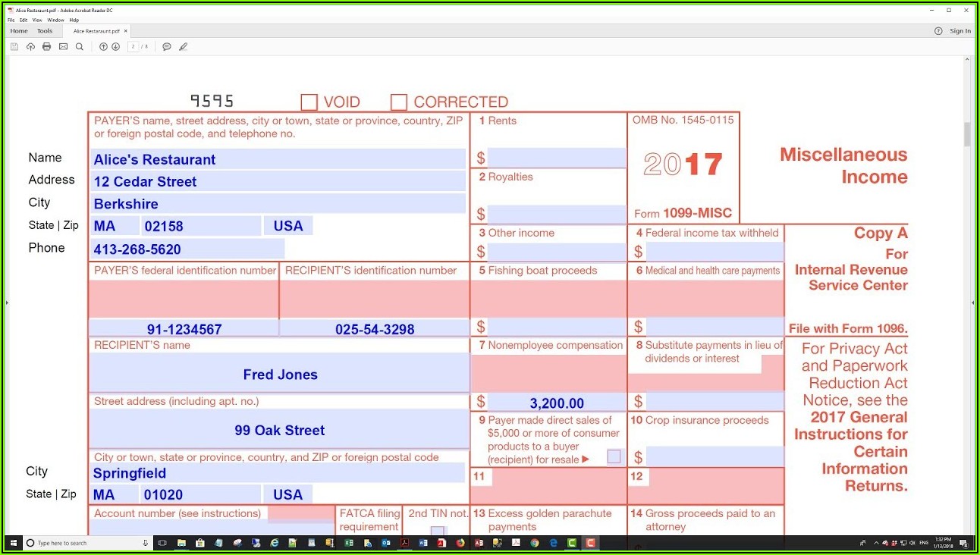This screenshot has height=555, width=980.
Task: Add a comment with the speech bubble icon
Action: 167,47
